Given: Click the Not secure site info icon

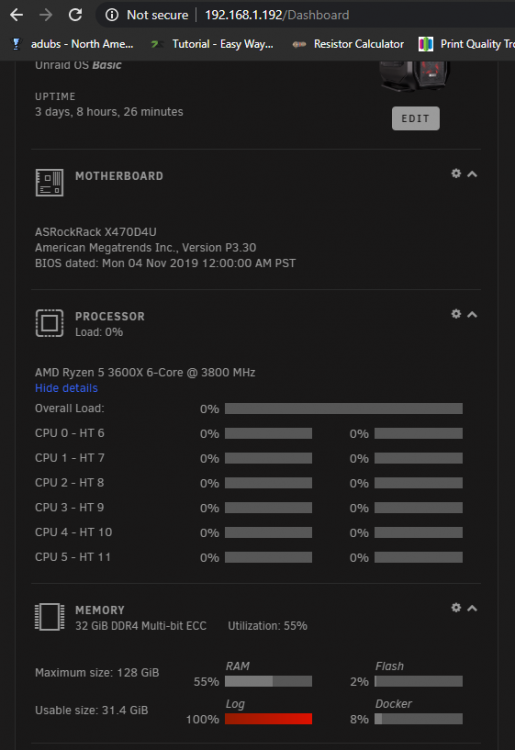Looking at the screenshot, I should point(112,15).
